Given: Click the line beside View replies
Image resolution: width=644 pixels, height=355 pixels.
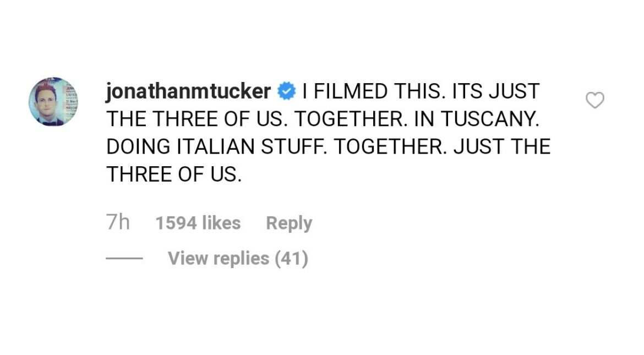Looking at the screenshot, I should click(124, 259).
